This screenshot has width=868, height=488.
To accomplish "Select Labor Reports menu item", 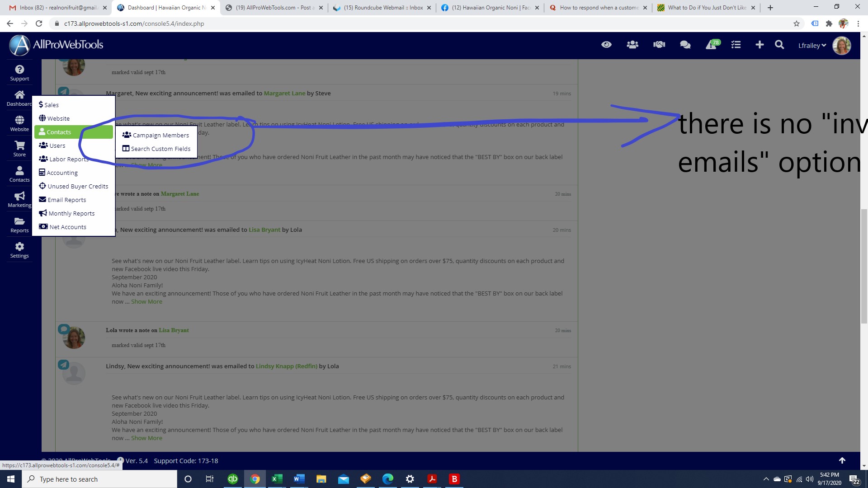I will point(74,159).
